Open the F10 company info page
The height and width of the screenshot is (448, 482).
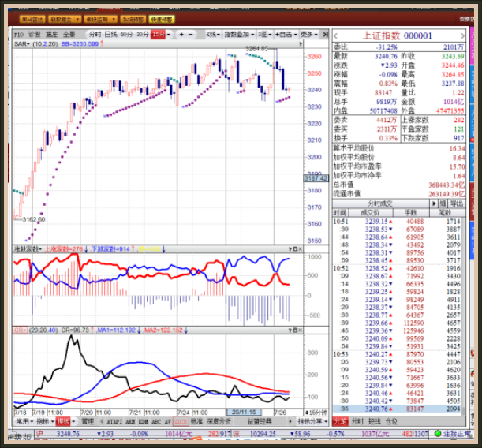coord(19,35)
